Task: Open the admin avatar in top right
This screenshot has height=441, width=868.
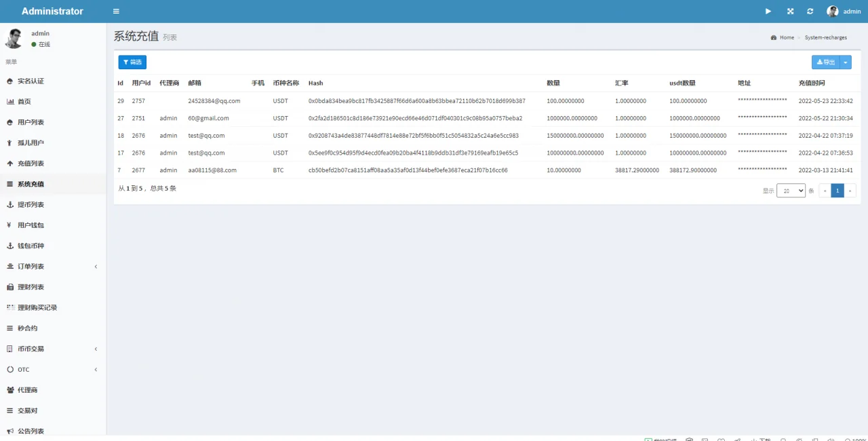Action: pyautogui.click(x=832, y=12)
